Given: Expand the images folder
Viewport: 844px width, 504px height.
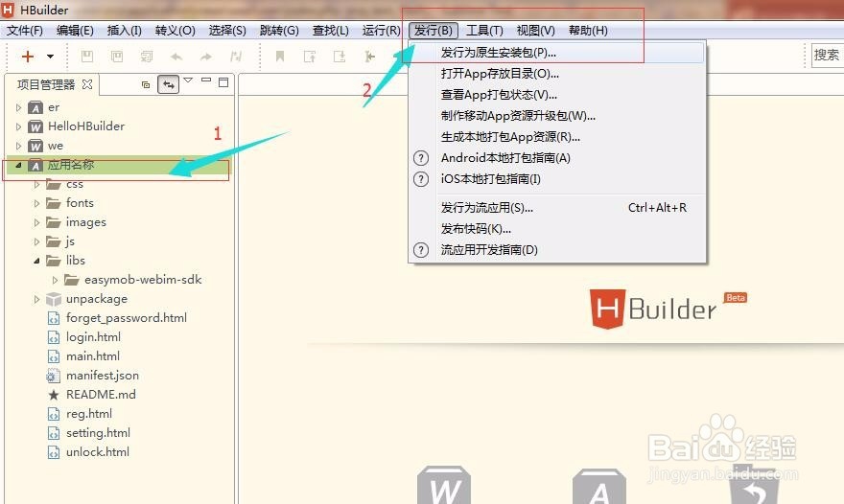Looking at the screenshot, I should [36, 222].
